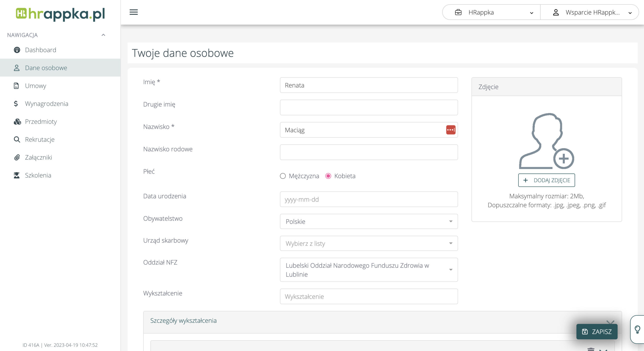Screen dimensions: 644x351
Task: Click the Data urodzenia date field
Action: [x=369, y=199]
